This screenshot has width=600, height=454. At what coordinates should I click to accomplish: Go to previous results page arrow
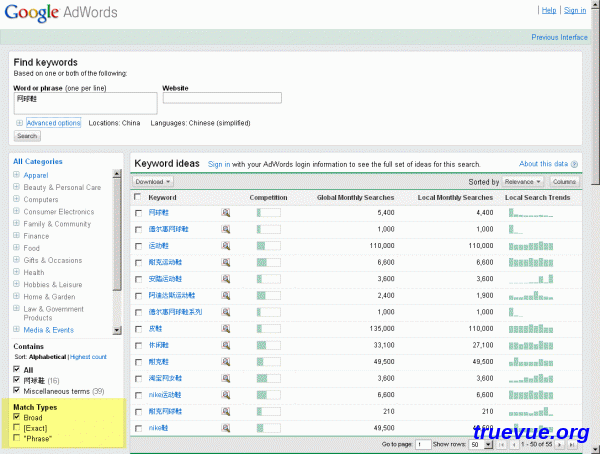(x=514, y=444)
